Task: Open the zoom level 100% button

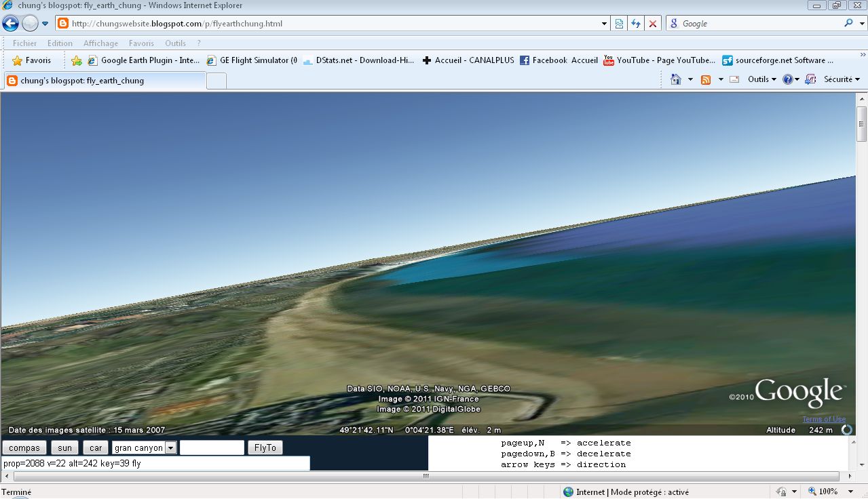Action: [x=823, y=492]
